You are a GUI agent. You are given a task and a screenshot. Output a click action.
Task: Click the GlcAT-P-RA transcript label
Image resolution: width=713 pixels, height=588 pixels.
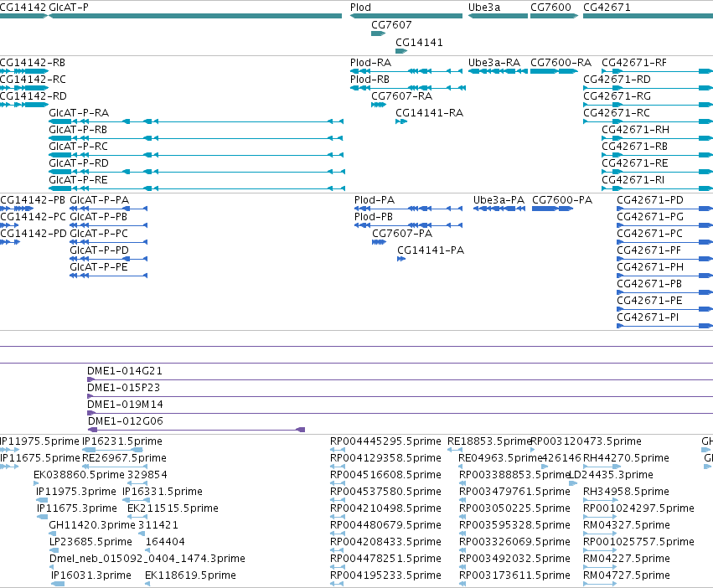pos(79,113)
